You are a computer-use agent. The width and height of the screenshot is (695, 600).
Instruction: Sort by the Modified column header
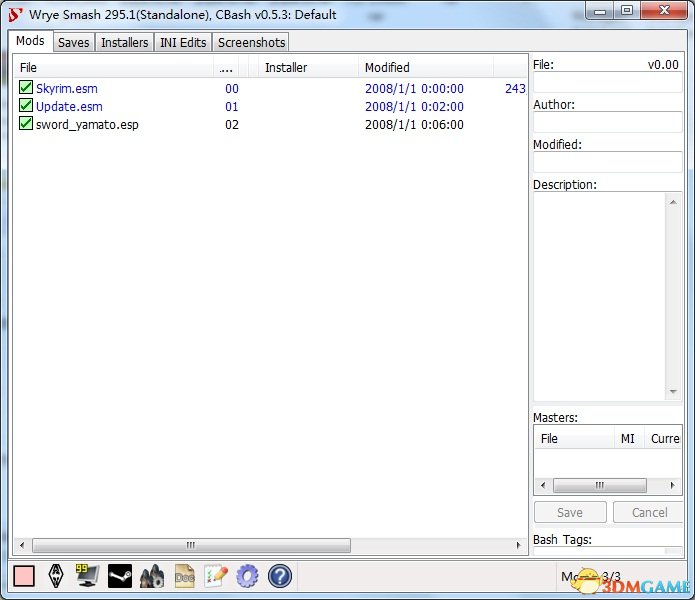pos(426,67)
